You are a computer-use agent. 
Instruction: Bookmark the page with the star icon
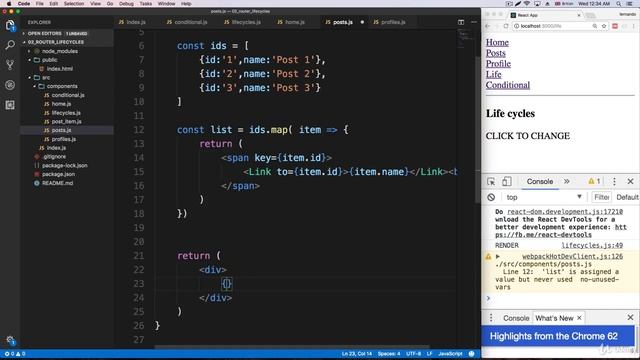point(604,26)
